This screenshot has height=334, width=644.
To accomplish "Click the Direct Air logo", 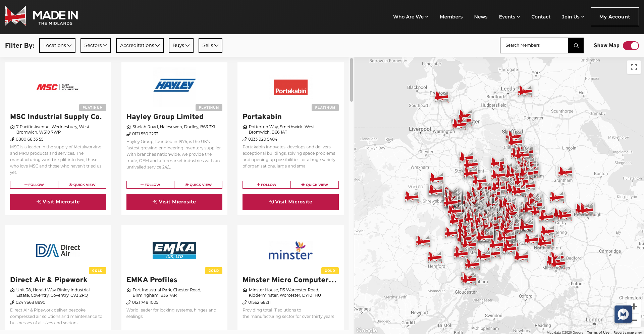I will (58, 250).
